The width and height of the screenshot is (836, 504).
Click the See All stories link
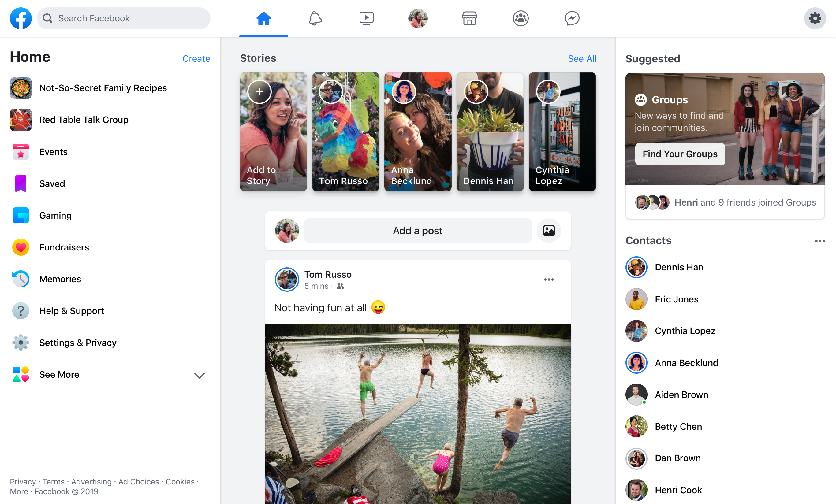click(x=582, y=58)
